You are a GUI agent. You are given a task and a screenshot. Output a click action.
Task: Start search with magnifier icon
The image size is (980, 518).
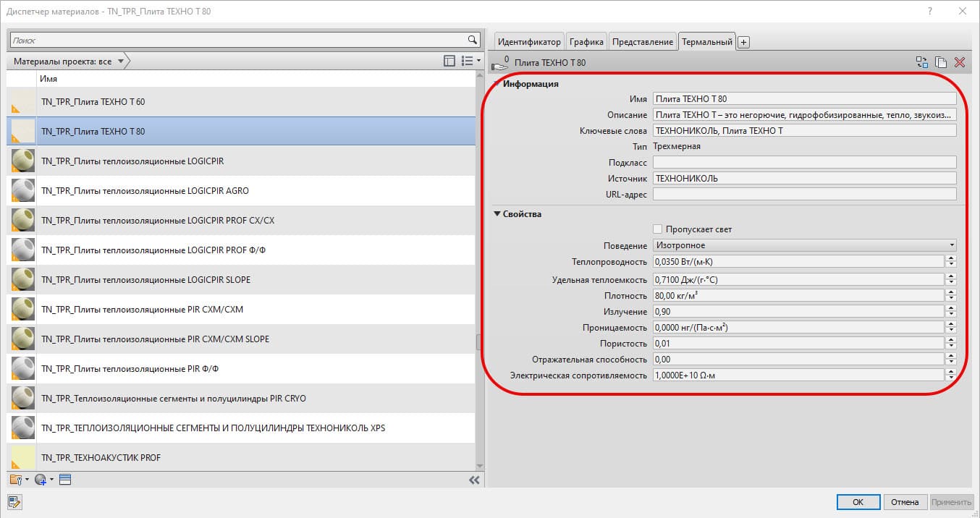tap(472, 40)
